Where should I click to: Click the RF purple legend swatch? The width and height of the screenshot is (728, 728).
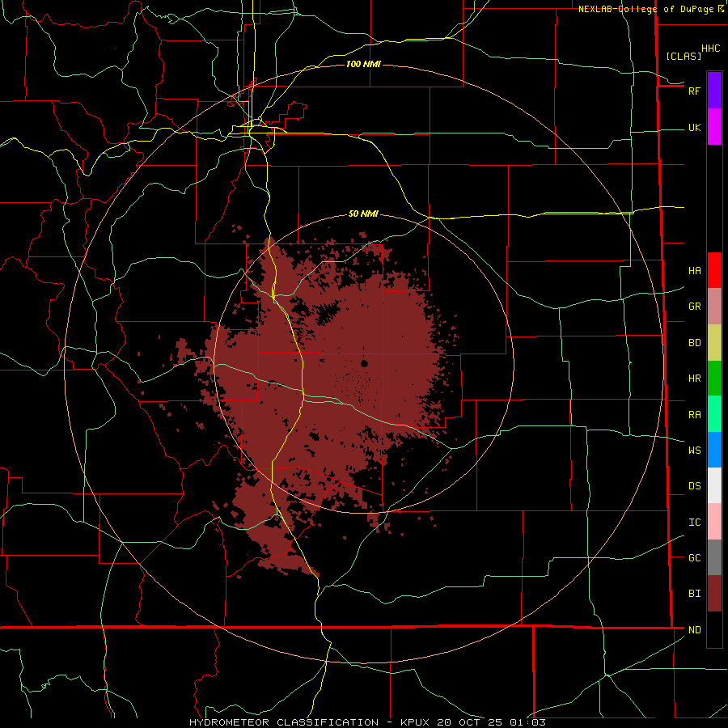(x=714, y=91)
